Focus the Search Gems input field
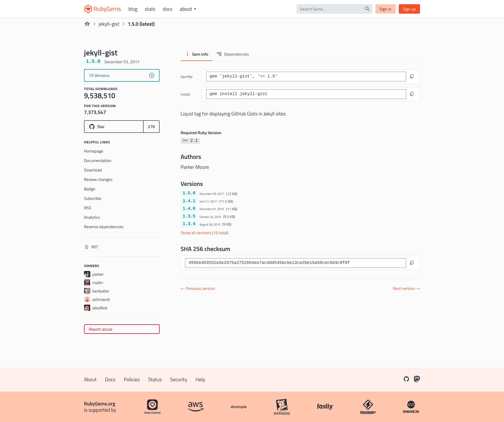The height and width of the screenshot is (422, 504). 330,9
